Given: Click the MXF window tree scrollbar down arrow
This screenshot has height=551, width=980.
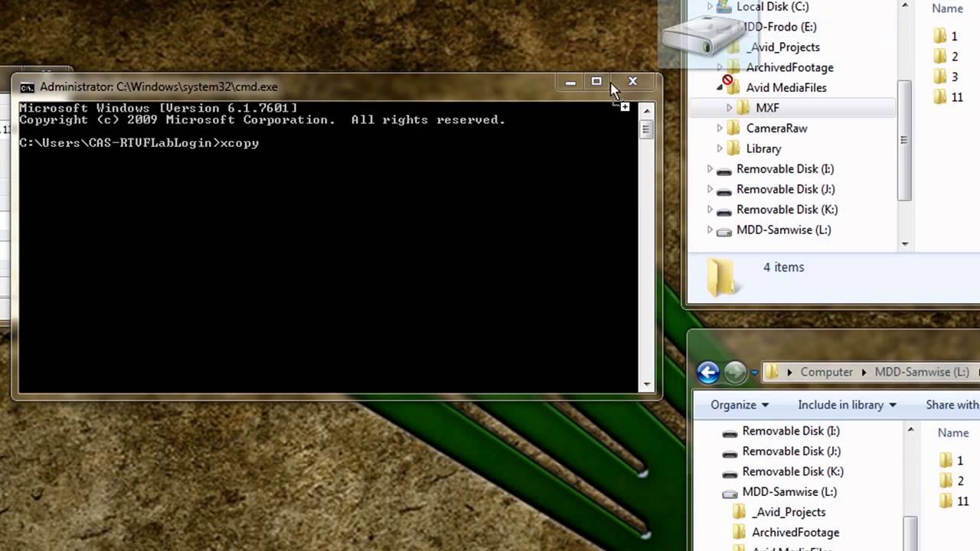Looking at the screenshot, I should click(x=905, y=244).
